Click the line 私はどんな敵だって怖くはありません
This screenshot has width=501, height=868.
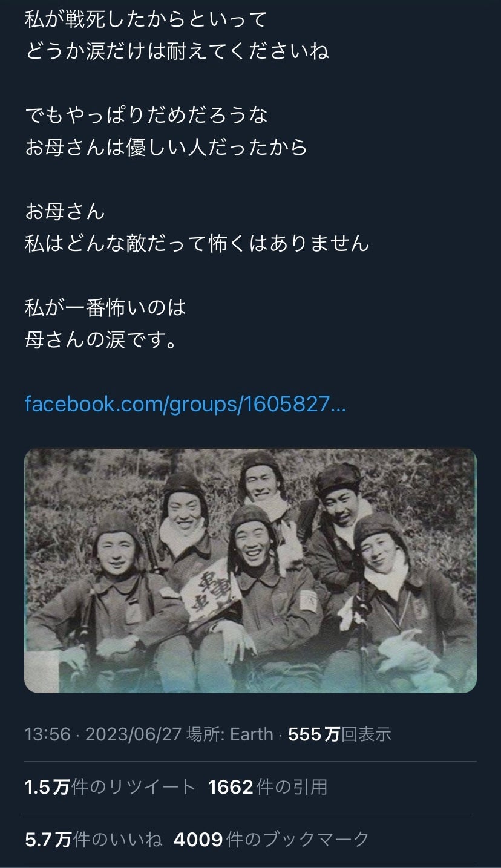click(197, 244)
